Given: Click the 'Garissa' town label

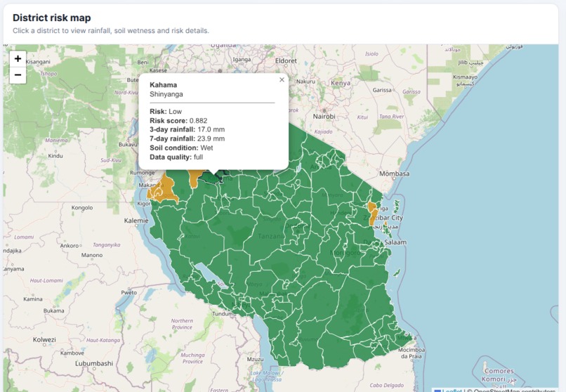Looking at the screenshot, I should tap(382, 90).
